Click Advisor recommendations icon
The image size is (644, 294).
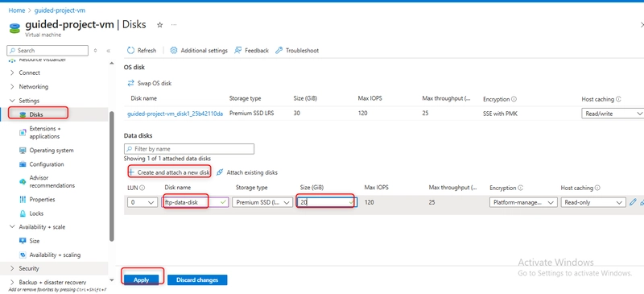tap(23, 181)
